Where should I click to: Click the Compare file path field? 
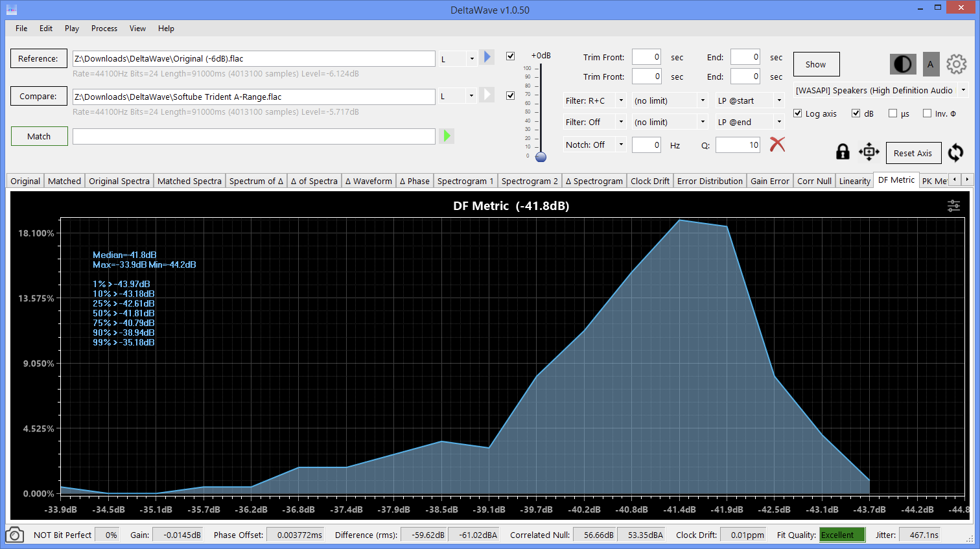(x=253, y=97)
